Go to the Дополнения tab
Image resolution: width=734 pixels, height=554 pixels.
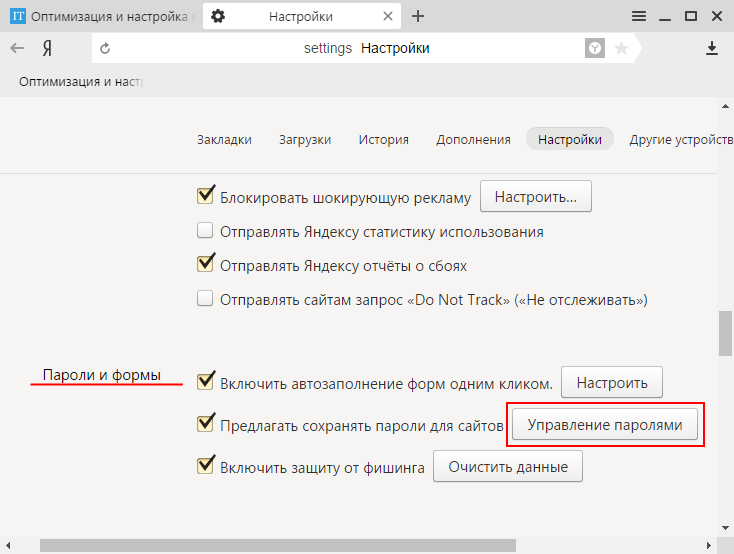point(473,140)
